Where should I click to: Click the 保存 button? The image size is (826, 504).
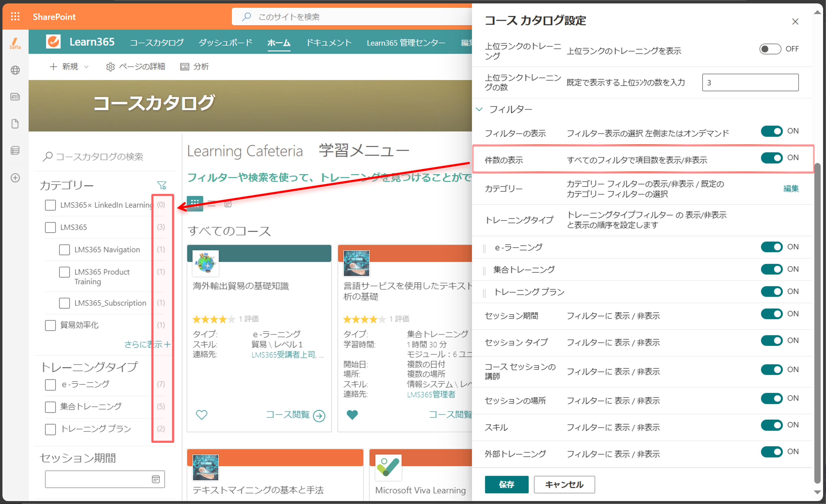coord(506,484)
